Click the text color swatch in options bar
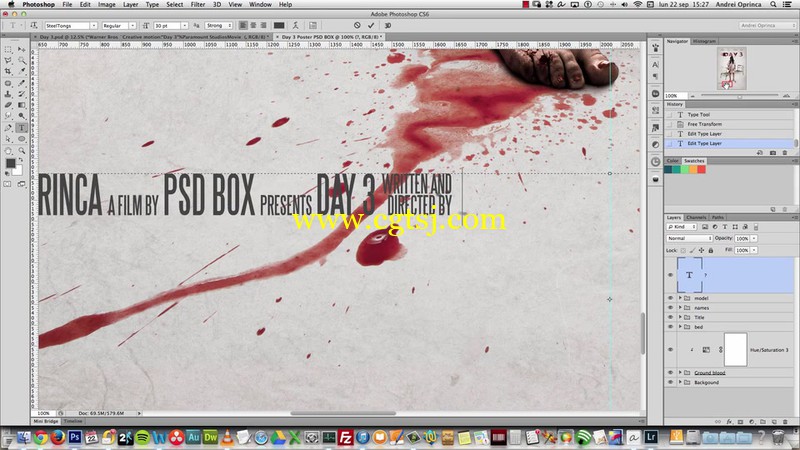Viewport: 800px width, 450px height. (x=279, y=25)
